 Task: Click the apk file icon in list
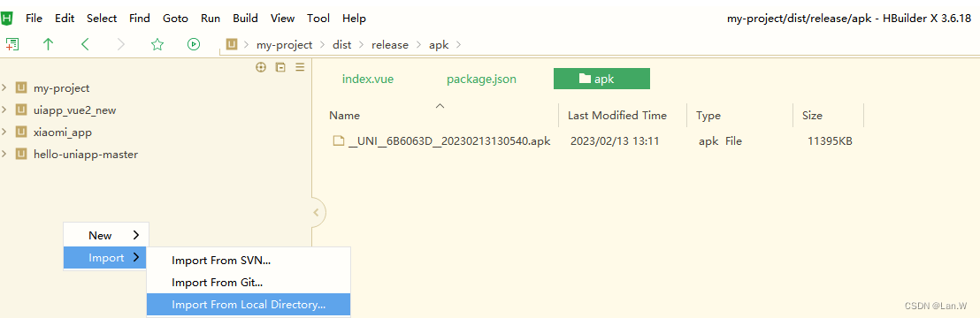(339, 141)
